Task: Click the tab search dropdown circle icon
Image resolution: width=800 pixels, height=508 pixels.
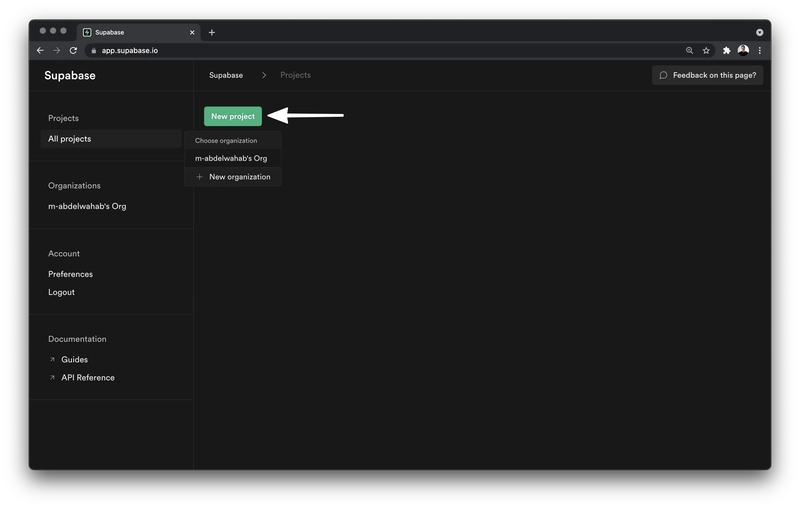Action: (x=760, y=33)
